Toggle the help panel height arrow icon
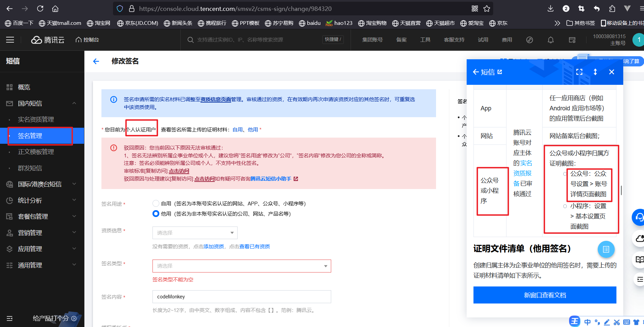The image size is (644, 327). [595, 72]
